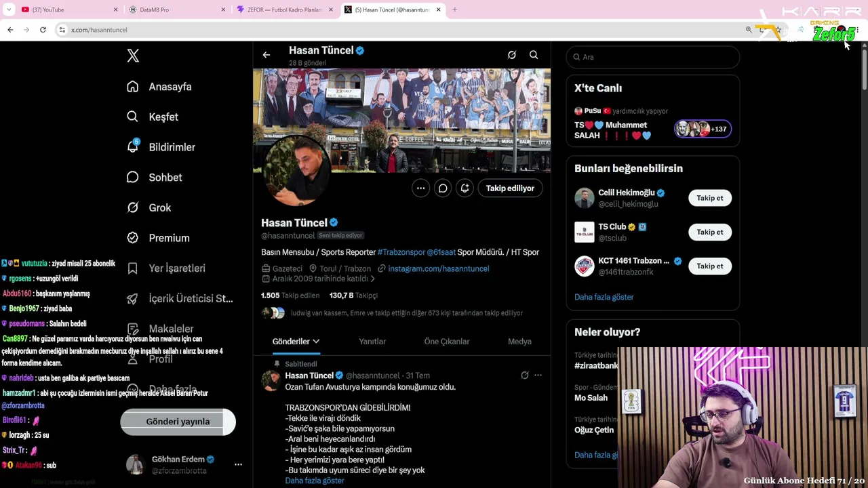Open Celil Hekimoğlu's profile avatar
868x488 pixels.
584,198
